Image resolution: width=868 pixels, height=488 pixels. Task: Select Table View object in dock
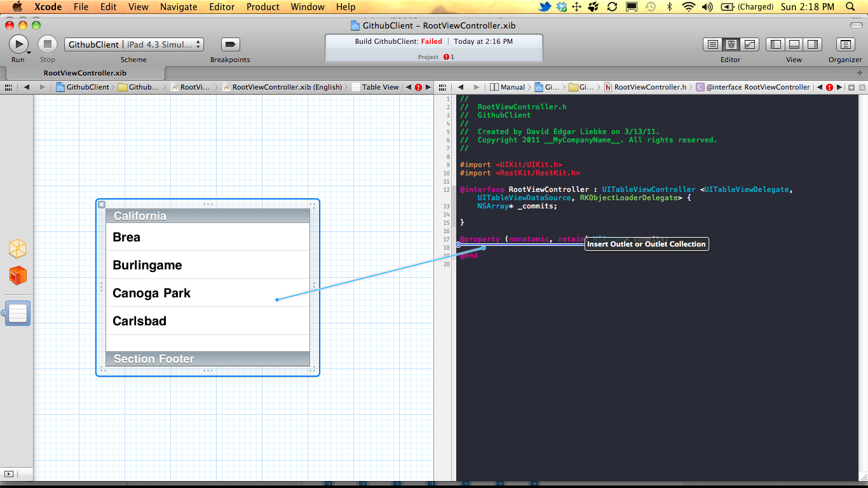(18, 313)
